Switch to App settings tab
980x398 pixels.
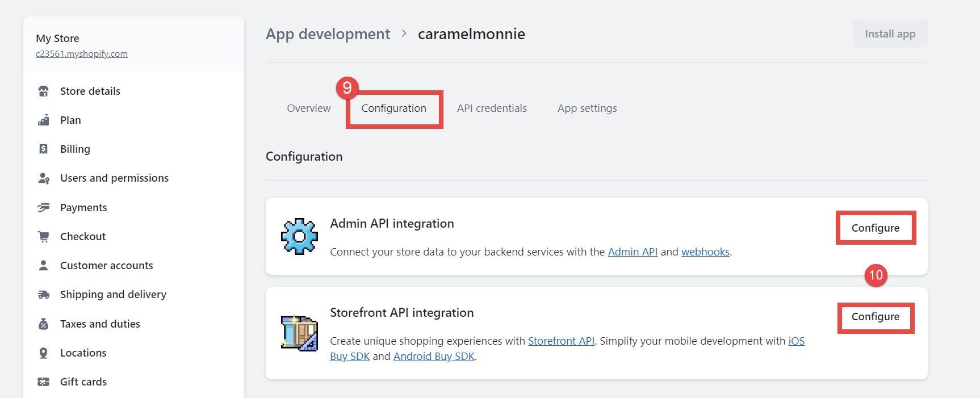(x=587, y=108)
